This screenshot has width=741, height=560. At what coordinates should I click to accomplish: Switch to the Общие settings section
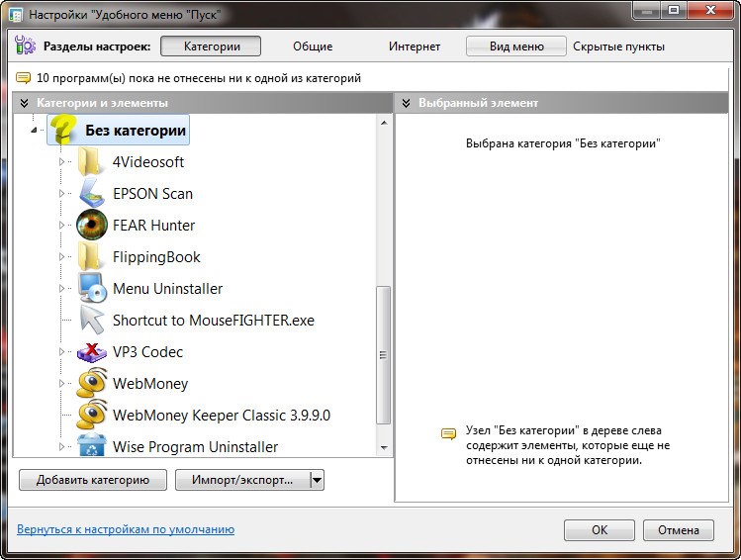pyautogui.click(x=313, y=47)
